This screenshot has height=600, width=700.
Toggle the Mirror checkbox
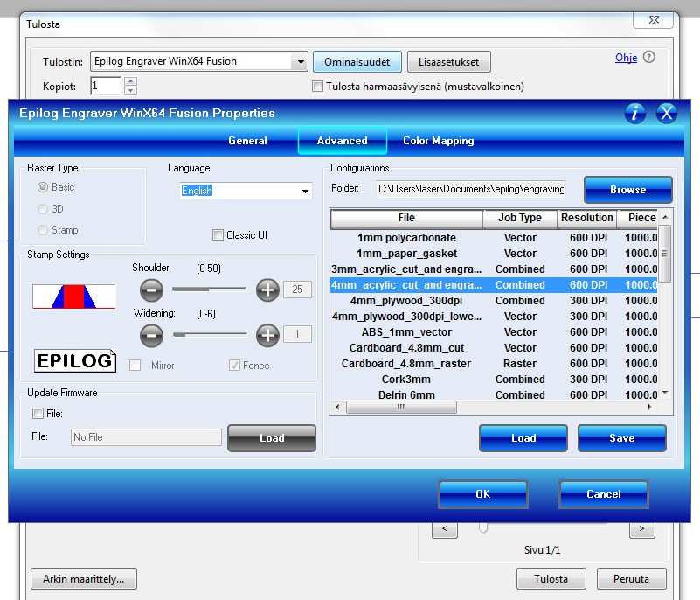coord(135,366)
